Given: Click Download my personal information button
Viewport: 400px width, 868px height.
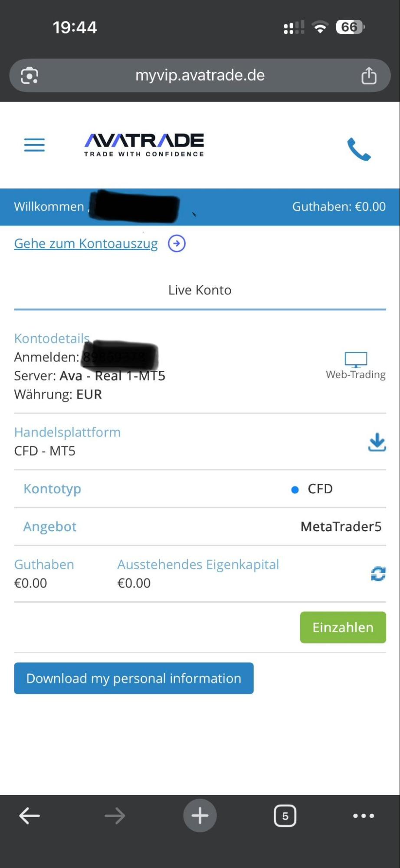Looking at the screenshot, I should (134, 678).
